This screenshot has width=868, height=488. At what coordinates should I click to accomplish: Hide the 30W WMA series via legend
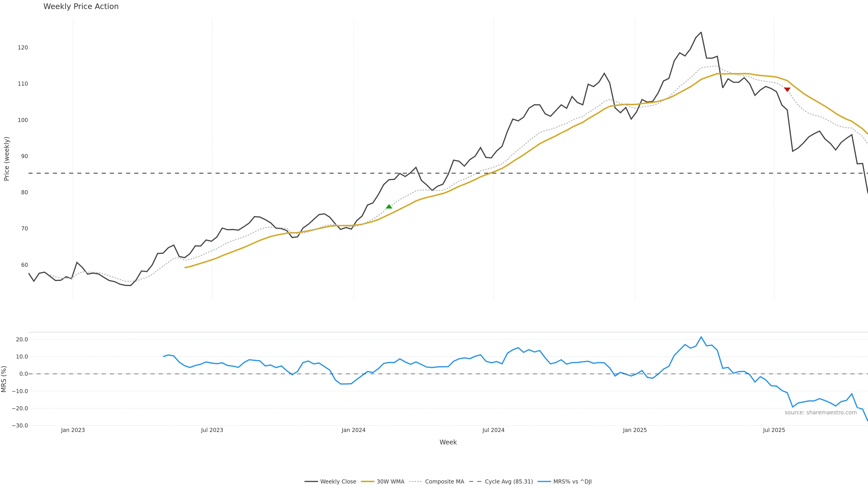tap(390, 482)
